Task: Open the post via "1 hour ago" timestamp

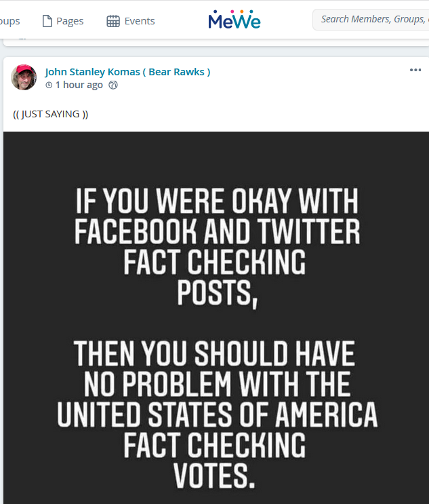Action: pyautogui.click(x=79, y=85)
